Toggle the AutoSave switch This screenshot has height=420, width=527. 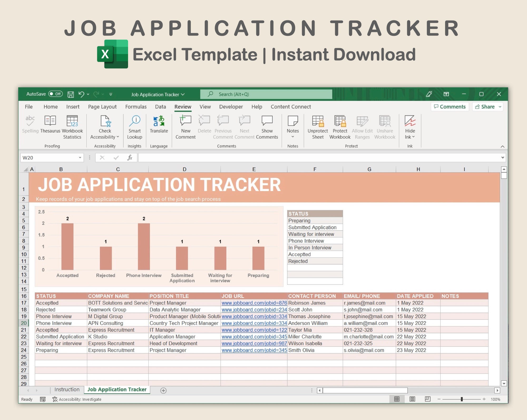point(55,94)
